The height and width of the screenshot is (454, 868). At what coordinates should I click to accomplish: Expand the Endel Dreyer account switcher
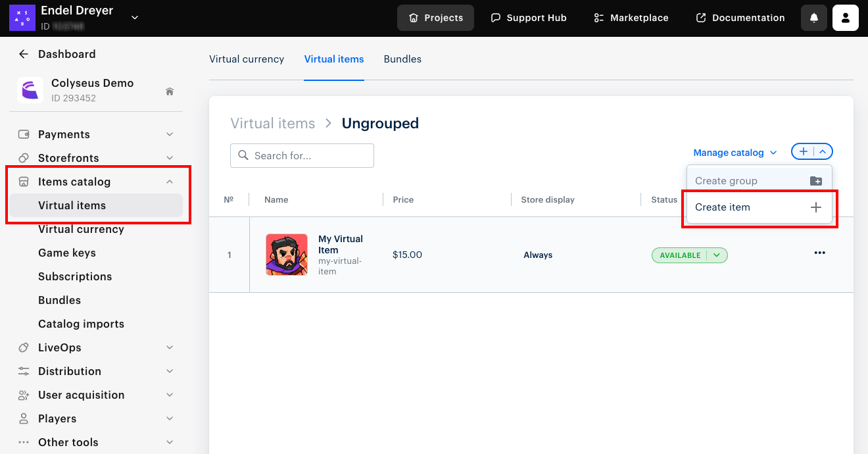(x=135, y=18)
